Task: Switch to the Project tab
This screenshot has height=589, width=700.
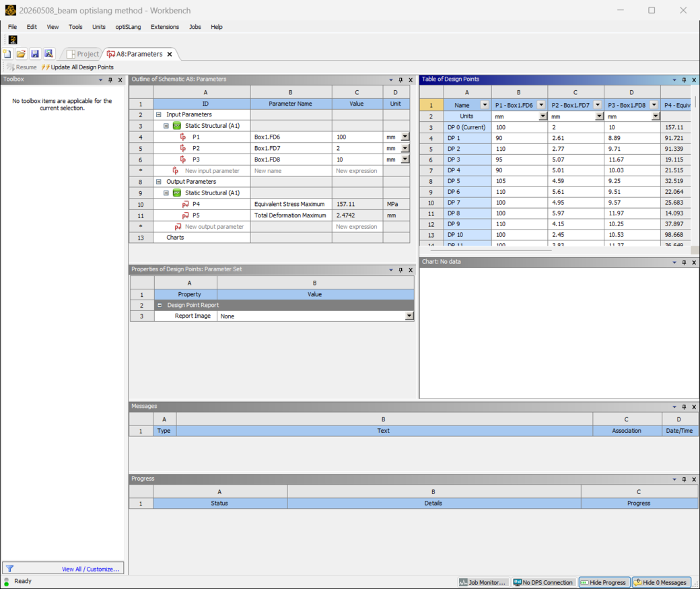Action: tap(83, 54)
